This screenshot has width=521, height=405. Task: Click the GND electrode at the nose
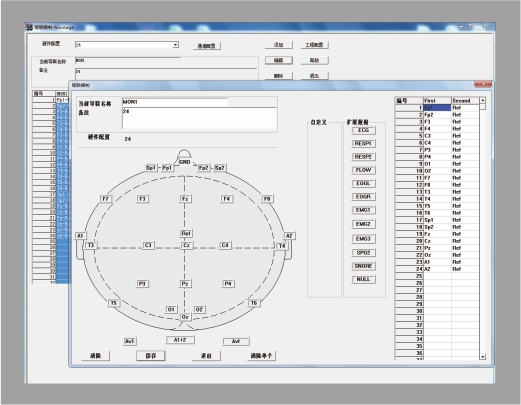point(185,162)
